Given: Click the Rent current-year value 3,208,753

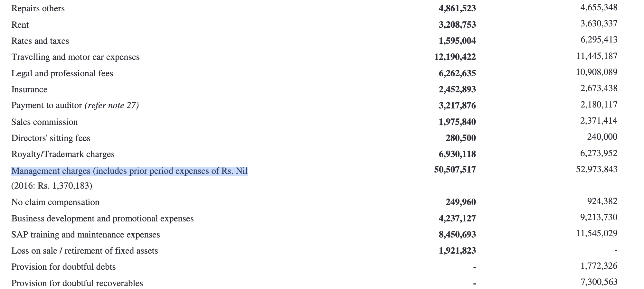Looking at the screenshot, I should pyautogui.click(x=457, y=24).
